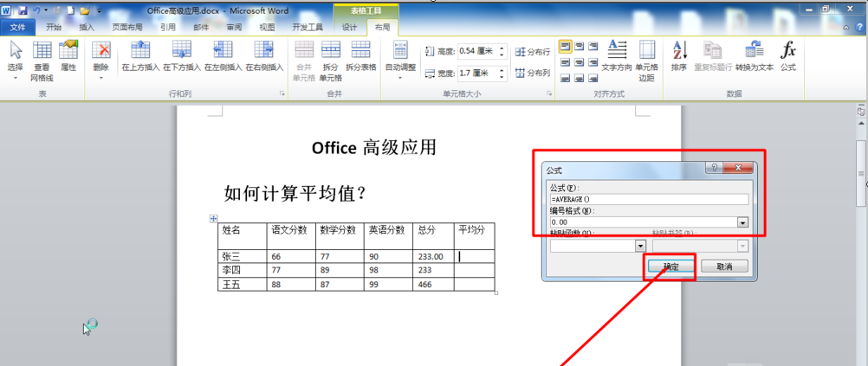Select align center cell alignment

click(579, 62)
